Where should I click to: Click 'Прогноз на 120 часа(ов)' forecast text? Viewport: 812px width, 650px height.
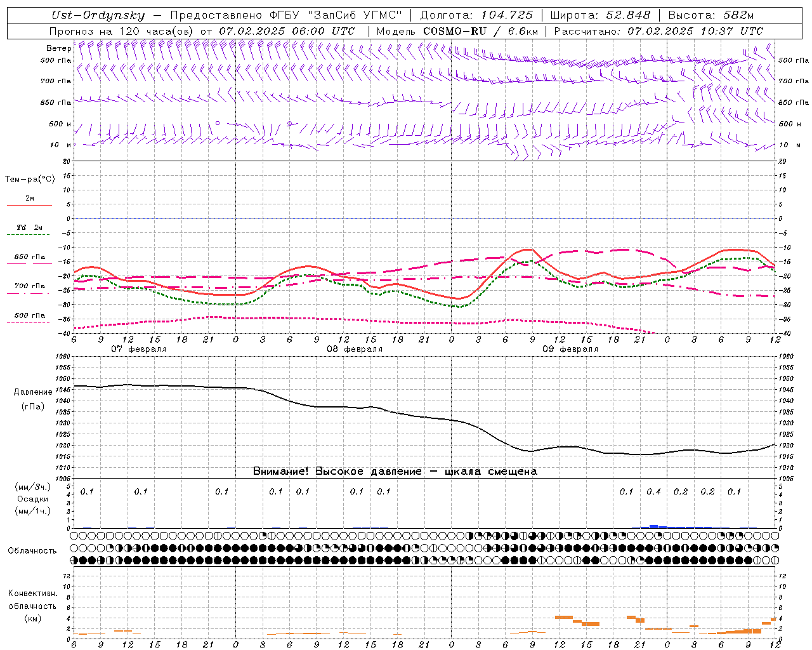tap(122, 31)
